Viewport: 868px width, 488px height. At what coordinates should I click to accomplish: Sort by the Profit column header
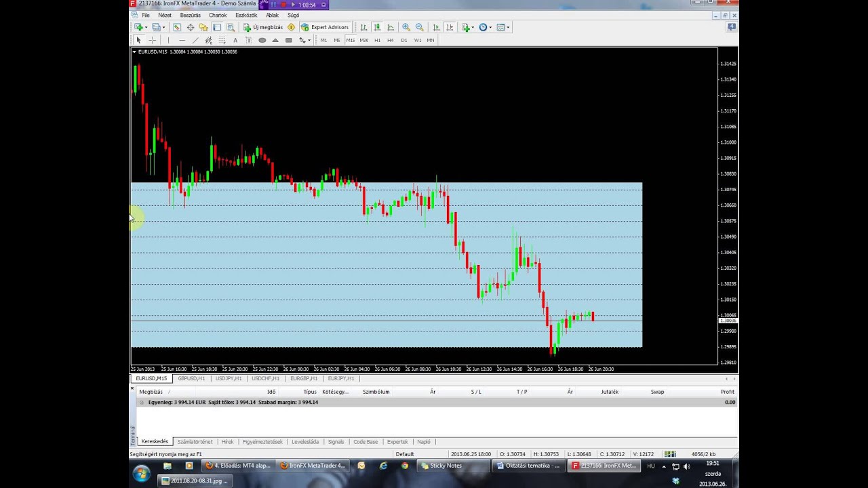tap(727, 392)
